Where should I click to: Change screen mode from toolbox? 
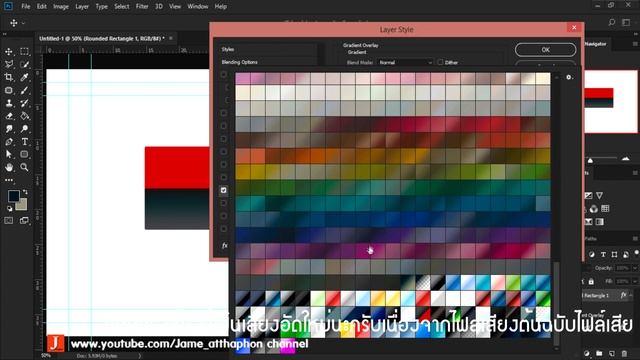tap(24, 220)
